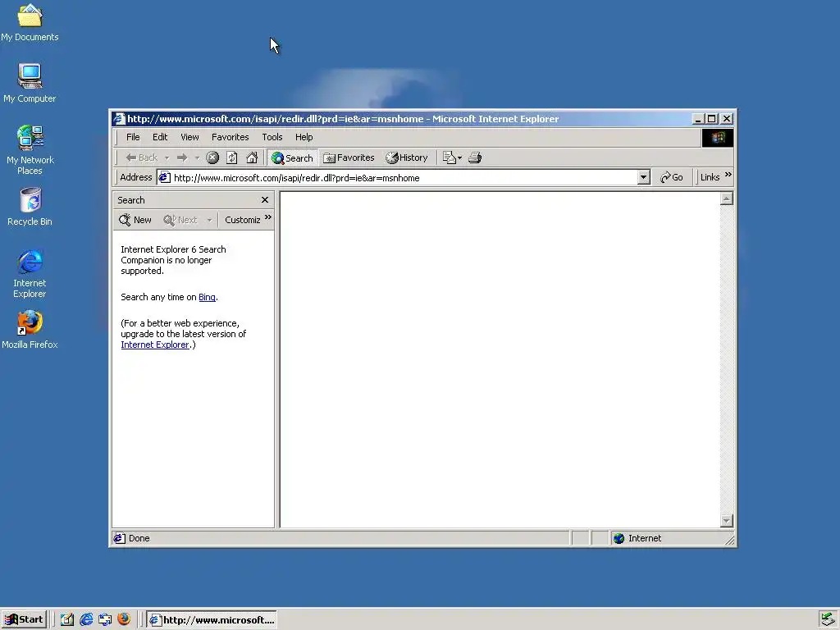840x630 pixels.
Task: Expand the Search panel toolbar chevron
Action: pos(268,217)
